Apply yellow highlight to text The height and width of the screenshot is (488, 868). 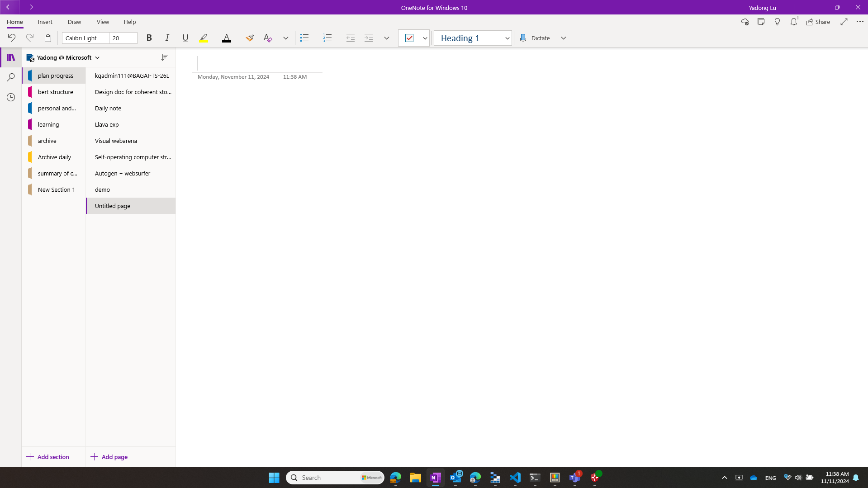[x=203, y=38]
